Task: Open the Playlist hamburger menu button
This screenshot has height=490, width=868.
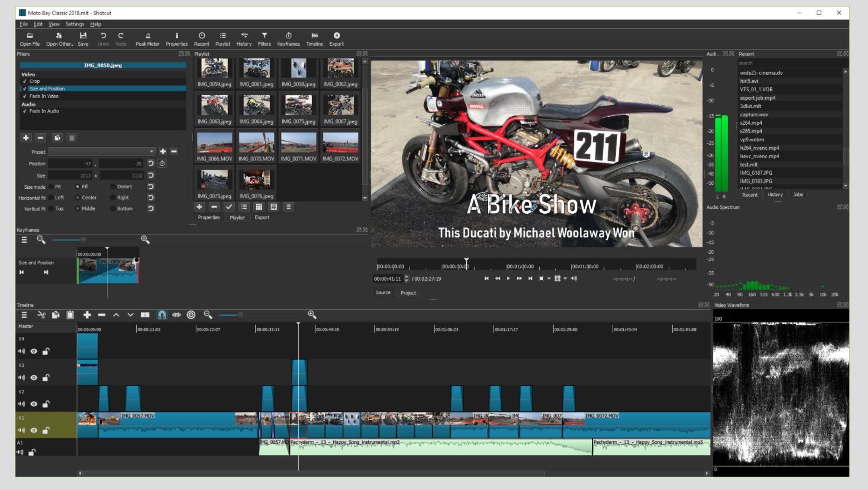Action: 288,207
